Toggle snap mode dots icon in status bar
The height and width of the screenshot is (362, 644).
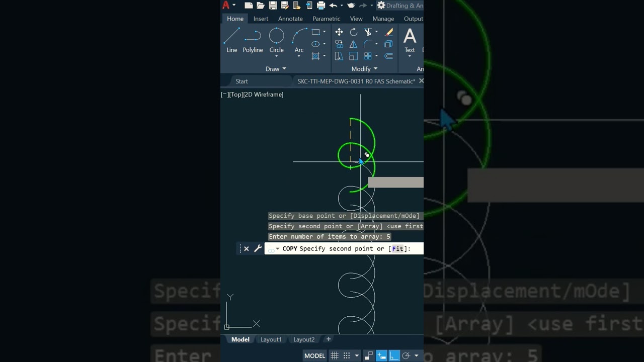click(x=347, y=355)
